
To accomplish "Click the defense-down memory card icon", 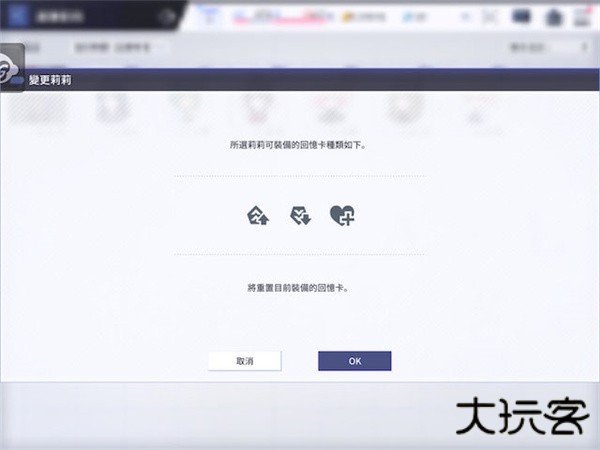I will point(300,216).
